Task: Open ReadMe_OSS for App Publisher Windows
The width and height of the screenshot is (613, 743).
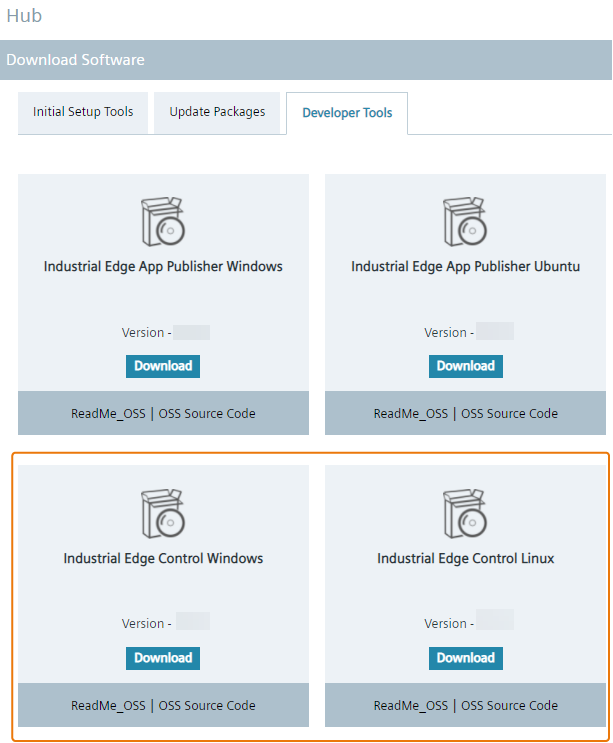Action: point(108,413)
